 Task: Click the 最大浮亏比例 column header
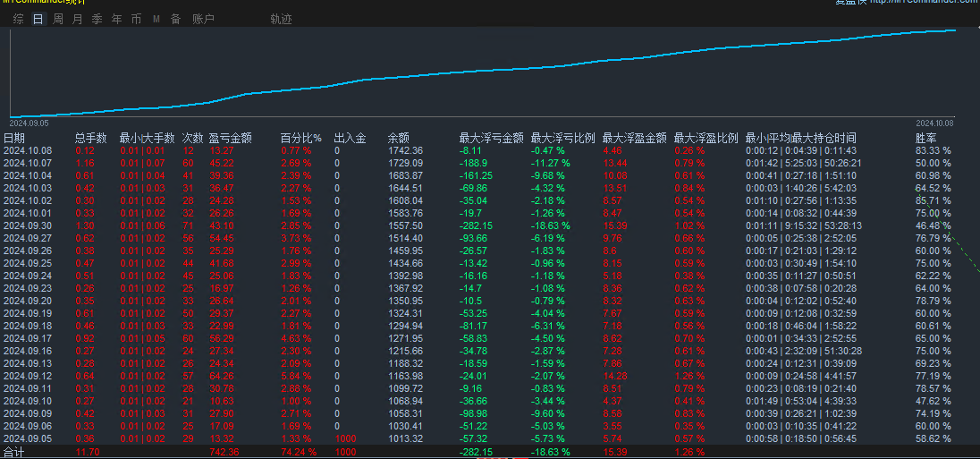point(562,138)
